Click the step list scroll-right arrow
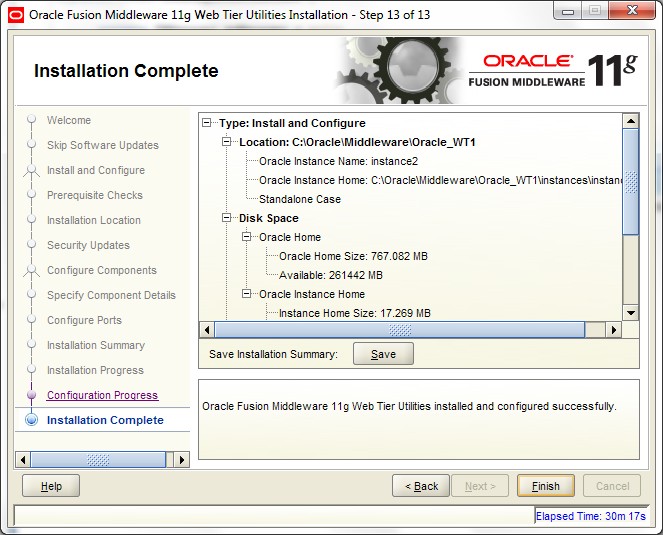This screenshot has width=663, height=535. tap(182, 460)
